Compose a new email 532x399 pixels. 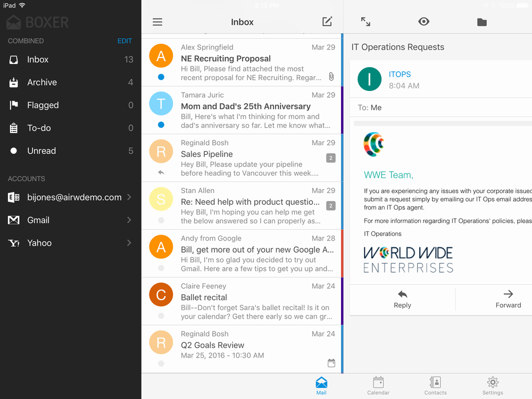click(x=327, y=22)
